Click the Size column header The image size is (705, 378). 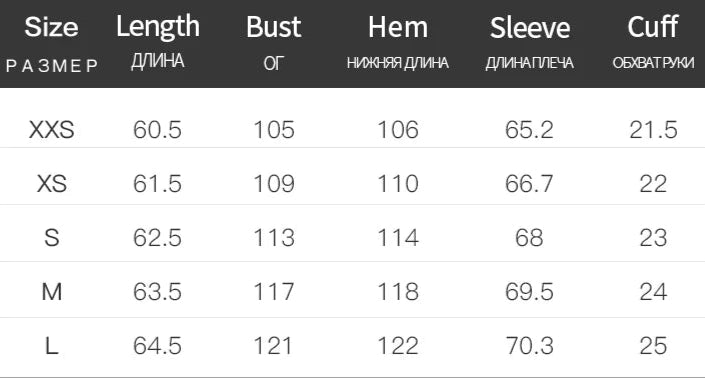point(52,27)
